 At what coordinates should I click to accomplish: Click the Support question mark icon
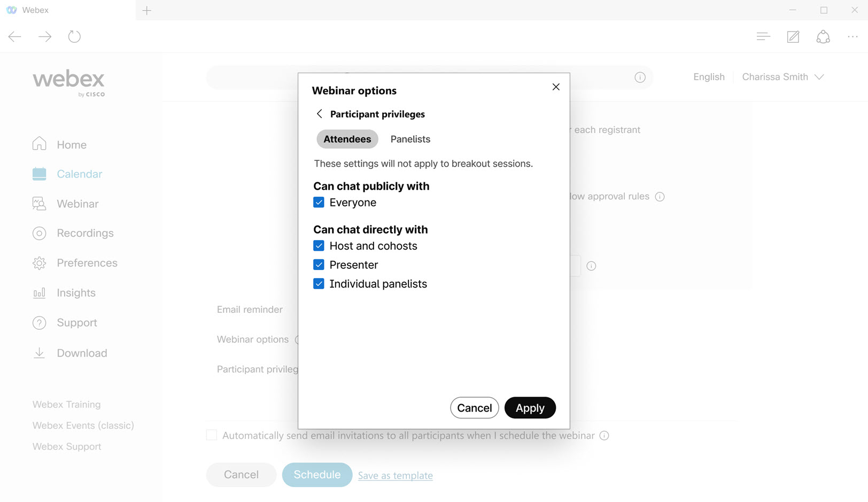(39, 323)
